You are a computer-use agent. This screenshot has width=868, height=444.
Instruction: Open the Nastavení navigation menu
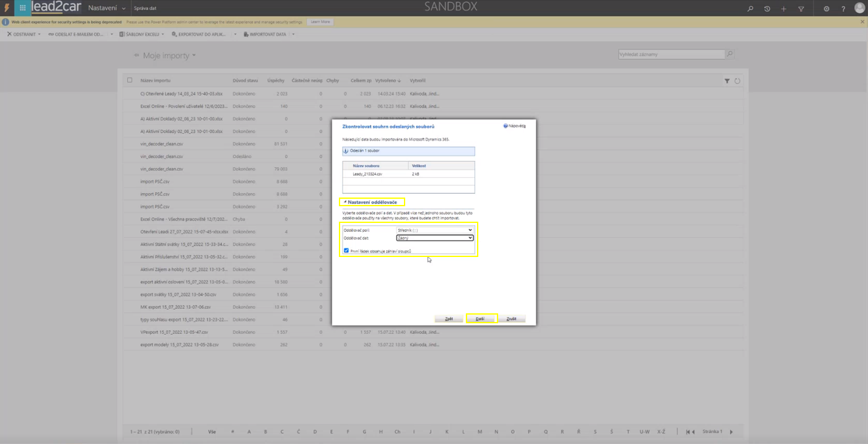click(107, 8)
